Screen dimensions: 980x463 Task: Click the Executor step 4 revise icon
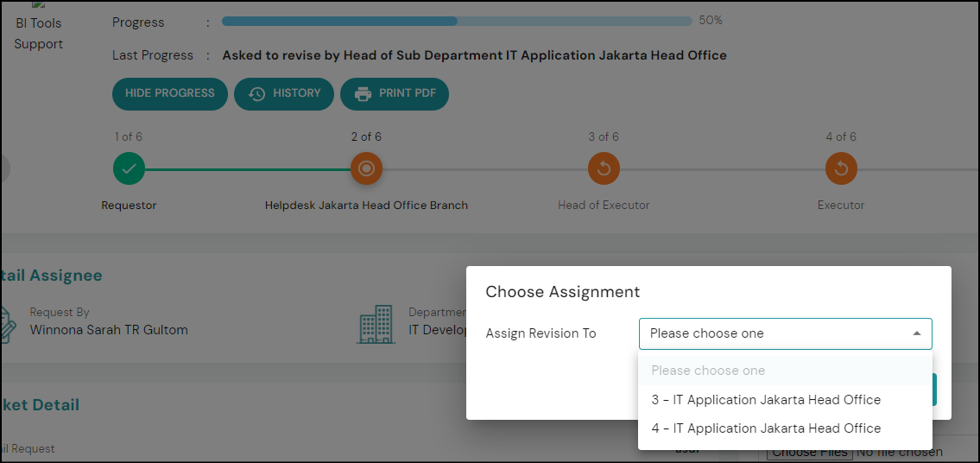pyautogui.click(x=841, y=168)
